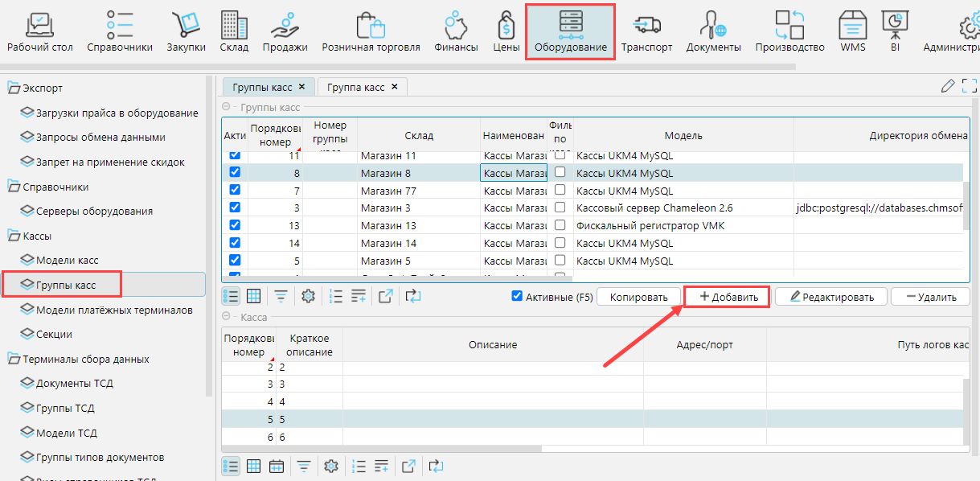Close the Группы касс tab
This screenshot has height=481, width=980.
coord(301,87)
